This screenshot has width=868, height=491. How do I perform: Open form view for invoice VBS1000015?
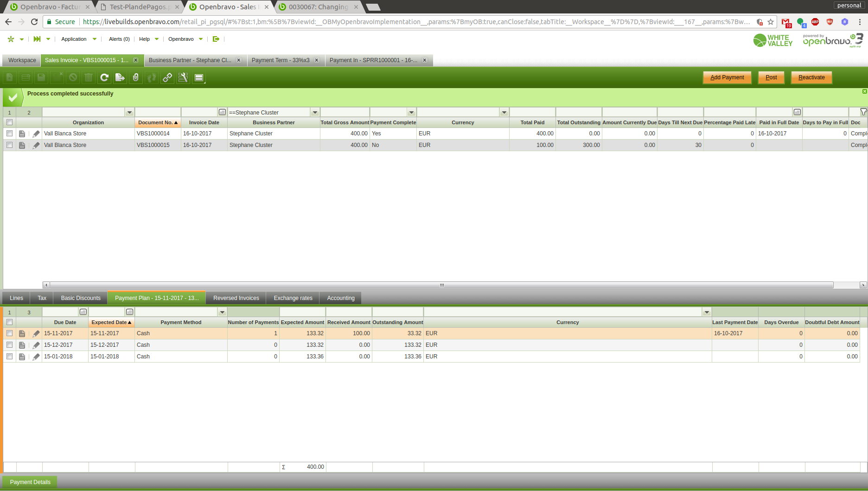(x=22, y=145)
